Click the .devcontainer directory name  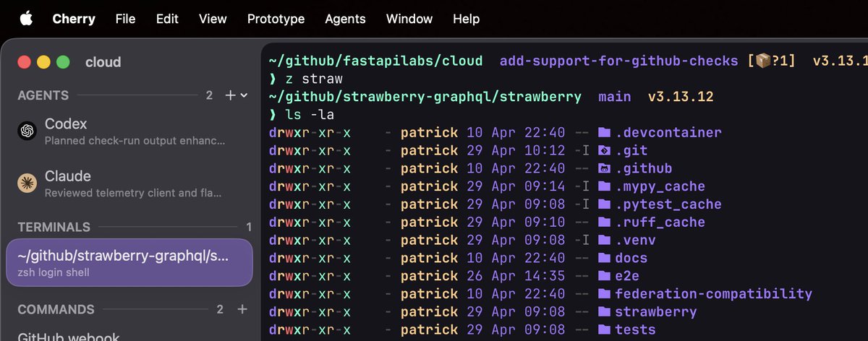pos(668,133)
